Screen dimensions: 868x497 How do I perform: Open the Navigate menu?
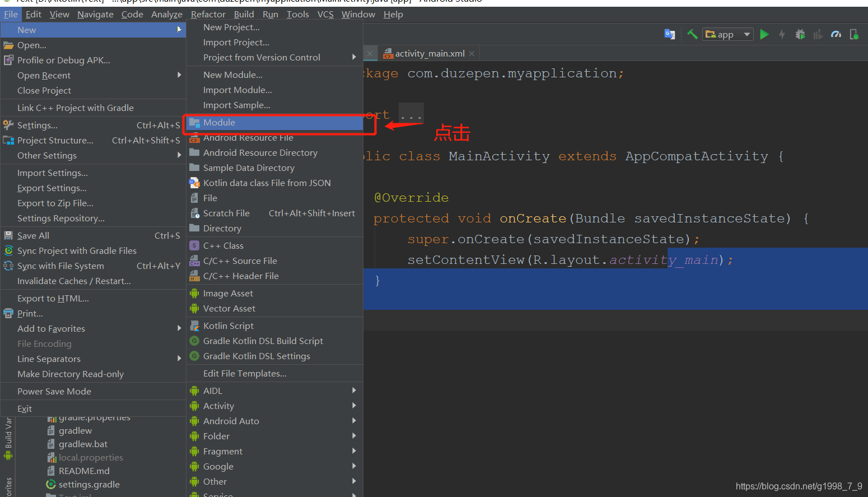pyautogui.click(x=95, y=14)
